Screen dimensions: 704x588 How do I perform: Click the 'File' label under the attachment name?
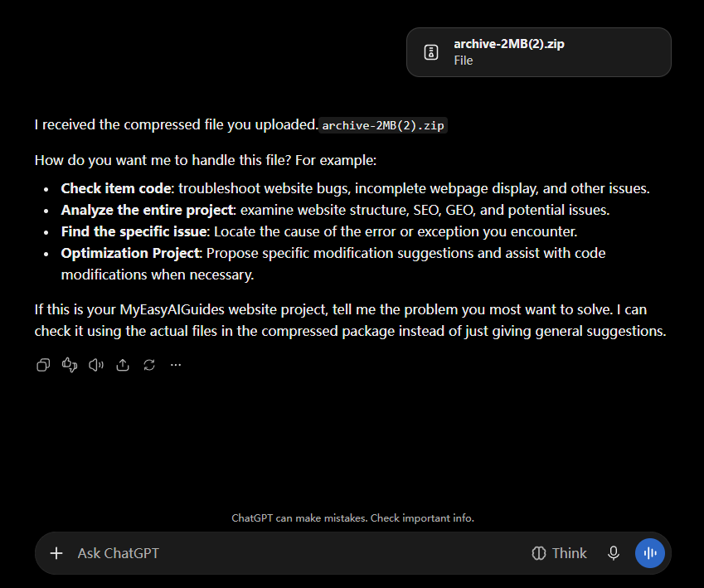tap(464, 61)
